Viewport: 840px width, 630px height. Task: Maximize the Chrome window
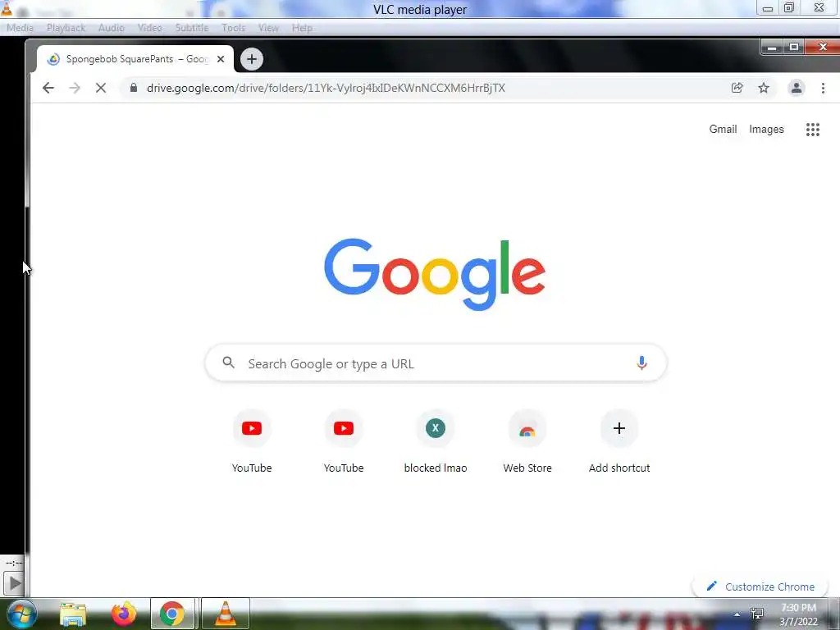794,48
